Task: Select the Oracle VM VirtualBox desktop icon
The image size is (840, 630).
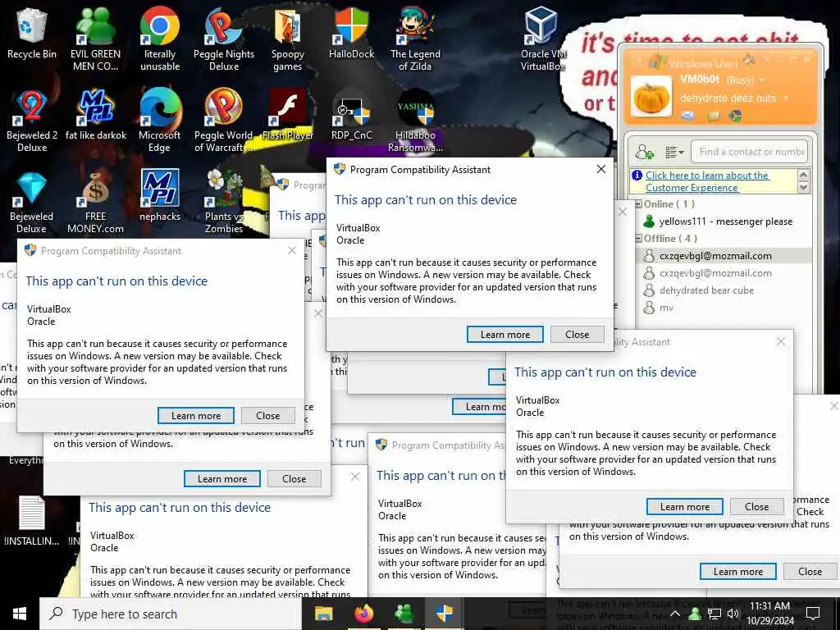Action: click(542, 39)
